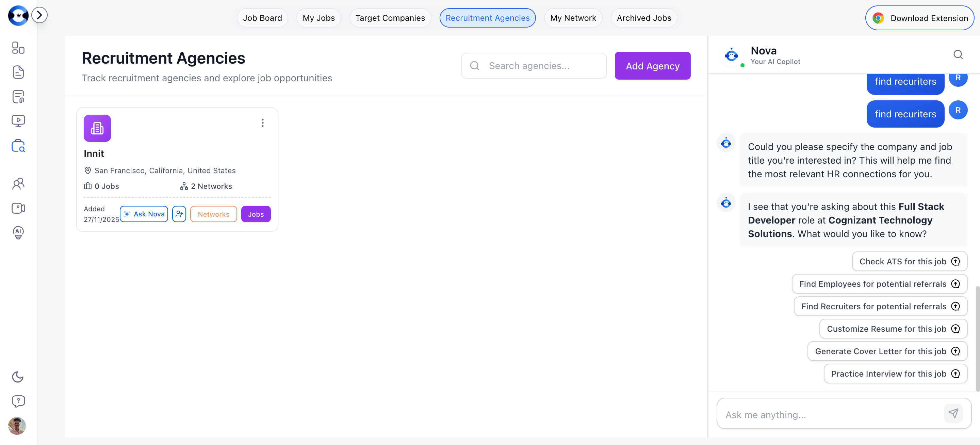The width and height of the screenshot is (980, 445).
Task: Select the job search briefcase icon
Action: pyautogui.click(x=18, y=146)
